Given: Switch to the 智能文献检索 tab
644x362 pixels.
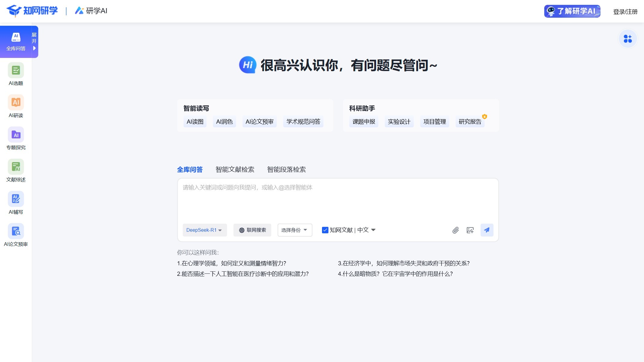Looking at the screenshot, I should 235,170.
